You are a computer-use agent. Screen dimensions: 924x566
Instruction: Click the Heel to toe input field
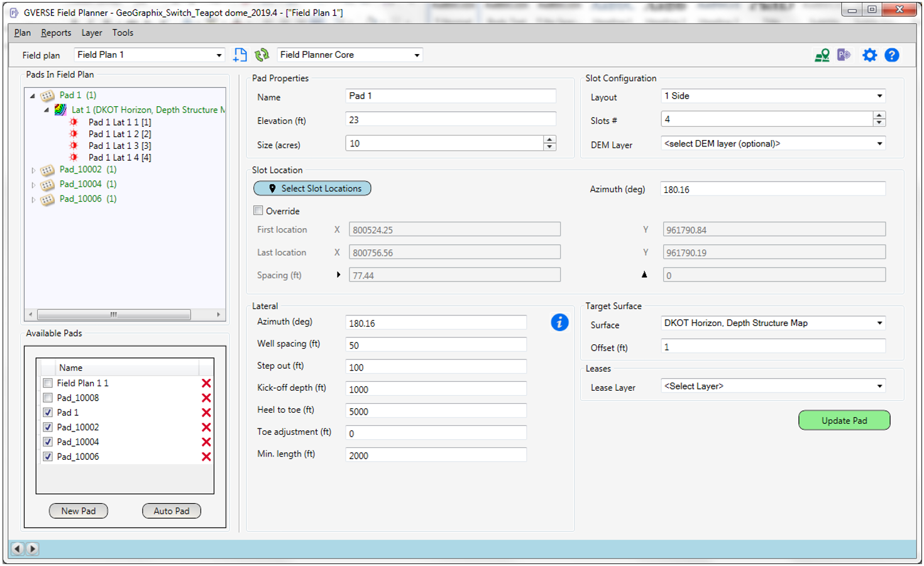[436, 411]
